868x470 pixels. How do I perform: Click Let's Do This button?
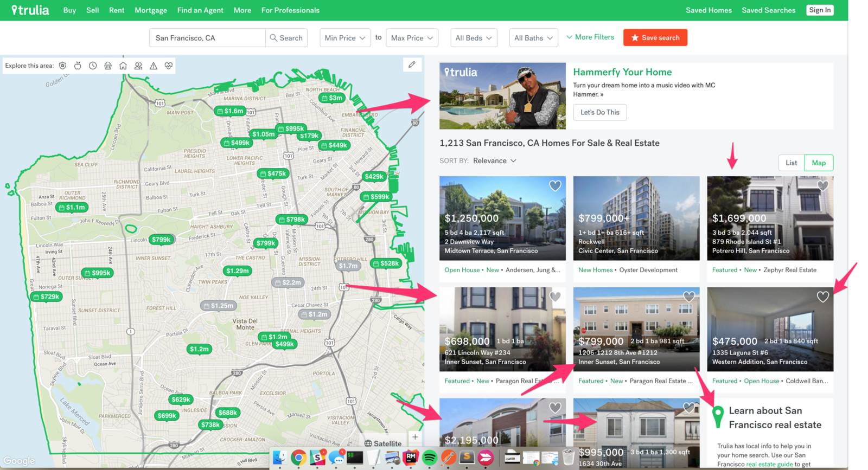tap(600, 112)
